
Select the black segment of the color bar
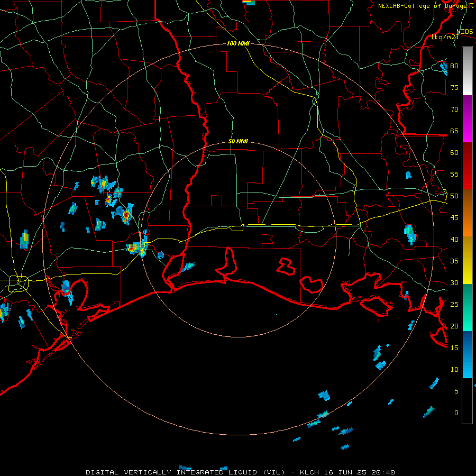pyautogui.click(x=467, y=401)
